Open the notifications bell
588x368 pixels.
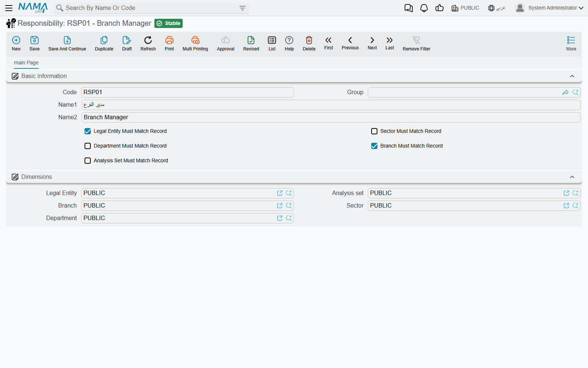point(424,8)
